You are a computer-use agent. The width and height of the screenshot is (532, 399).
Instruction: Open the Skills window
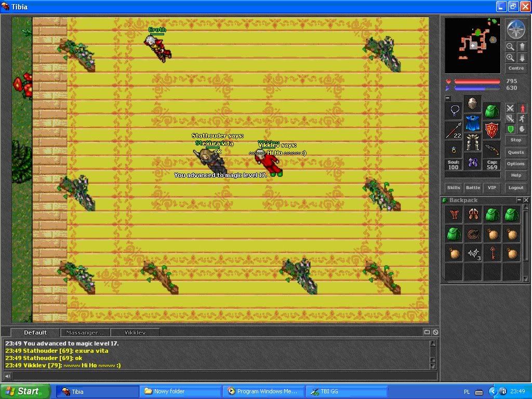pyautogui.click(x=454, y=188)
